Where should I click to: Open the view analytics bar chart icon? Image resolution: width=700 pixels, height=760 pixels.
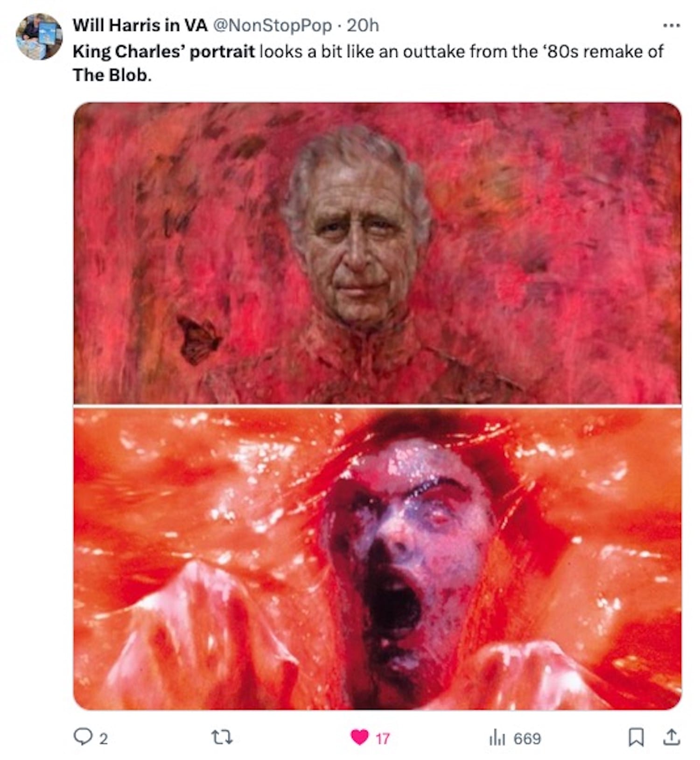point(495,738)
